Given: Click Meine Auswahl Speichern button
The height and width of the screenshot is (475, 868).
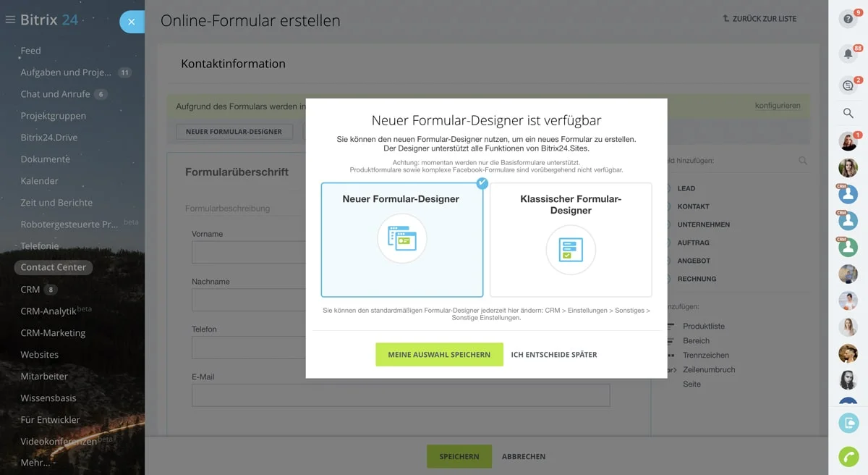Looking at the screenshot, I should point(439,355).
